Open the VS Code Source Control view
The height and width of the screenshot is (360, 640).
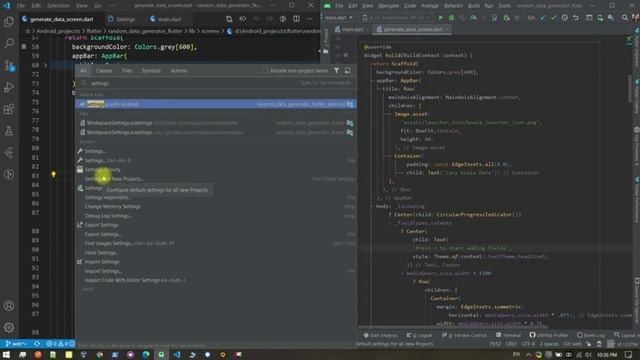click(9, 65)
